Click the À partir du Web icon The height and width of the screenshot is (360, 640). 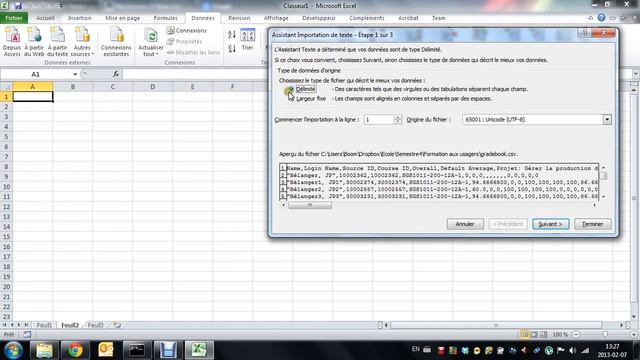point(34,41)
